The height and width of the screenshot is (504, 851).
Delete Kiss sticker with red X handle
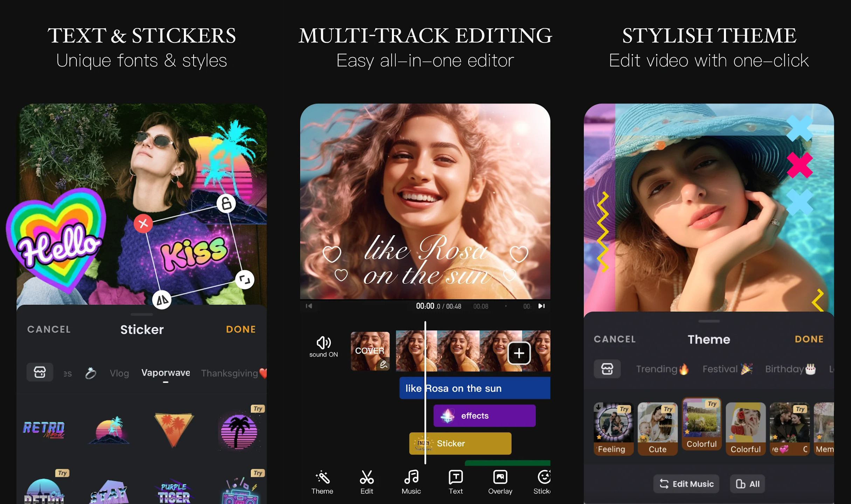pyautogui.click(x=143, y=223)
